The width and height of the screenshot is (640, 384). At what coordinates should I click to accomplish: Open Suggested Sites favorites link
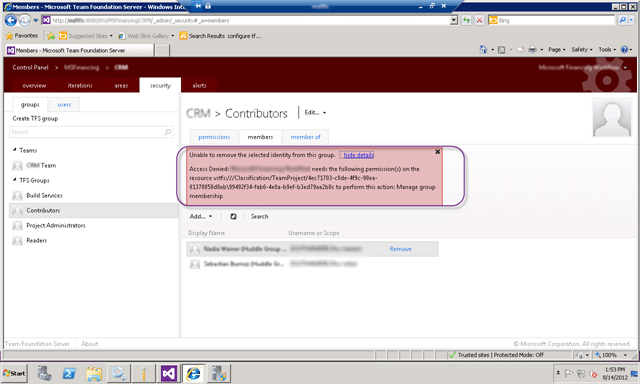[x=86, y=36]
